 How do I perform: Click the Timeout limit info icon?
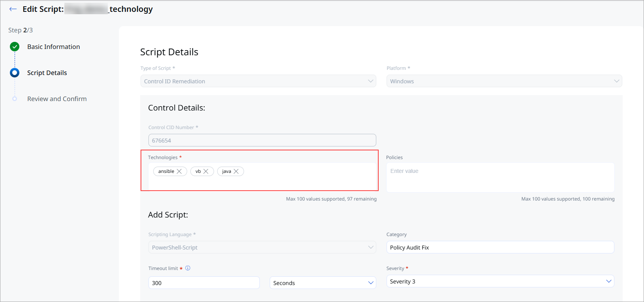[188, 268]
